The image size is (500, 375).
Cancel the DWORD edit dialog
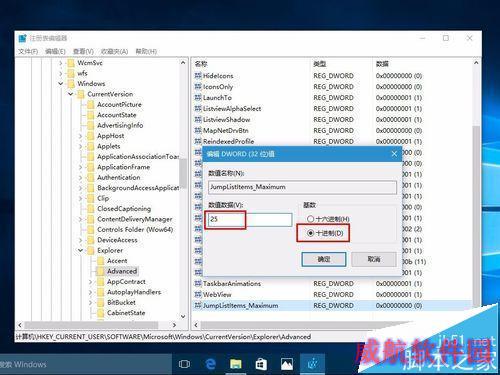point(374,259)
